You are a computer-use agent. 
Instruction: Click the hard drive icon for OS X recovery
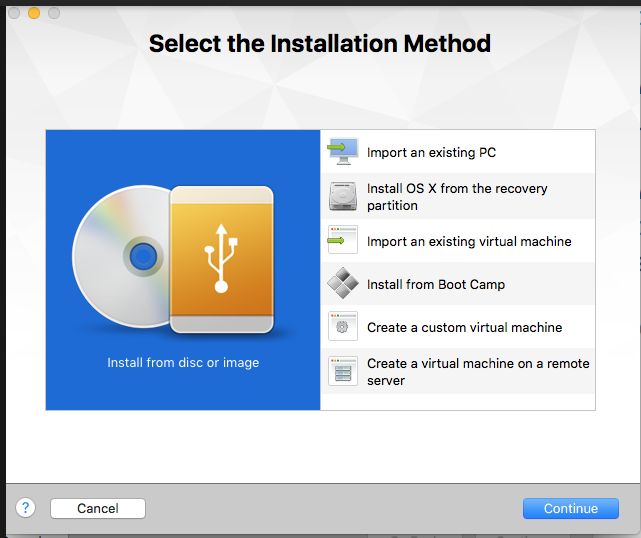[x=343, y=196]
